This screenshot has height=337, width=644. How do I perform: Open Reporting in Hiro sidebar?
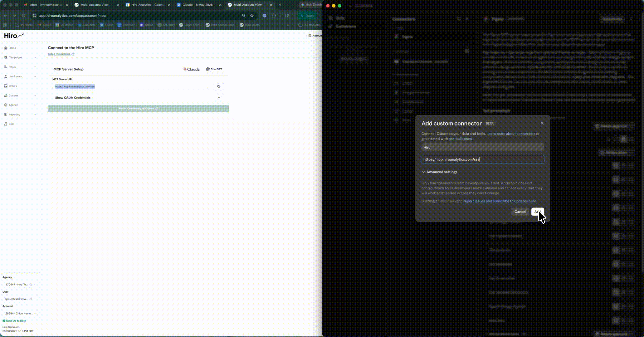pyautogui.click(x=14, y=115)
